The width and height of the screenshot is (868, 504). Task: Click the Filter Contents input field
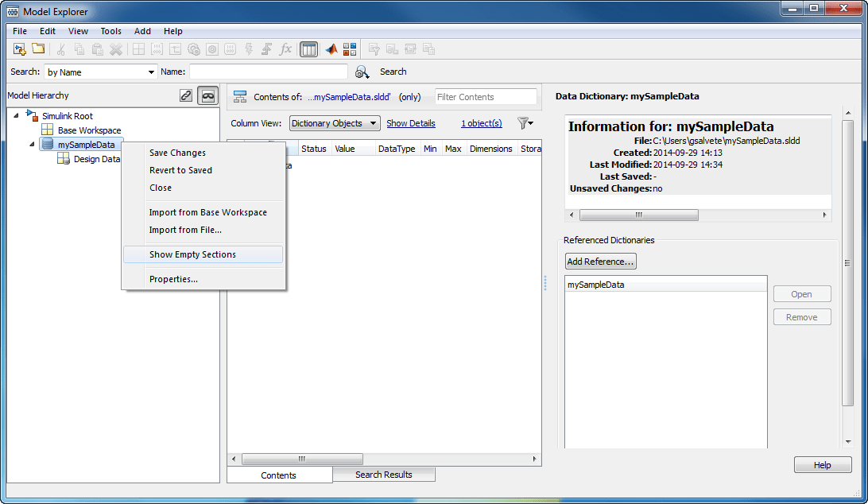click(x=486, y=97)
